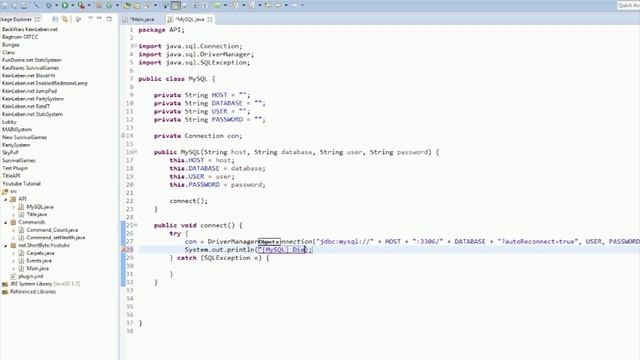Maximize the Package Explorer view
This screenshot has width=640, height=360.
[109, 19]
